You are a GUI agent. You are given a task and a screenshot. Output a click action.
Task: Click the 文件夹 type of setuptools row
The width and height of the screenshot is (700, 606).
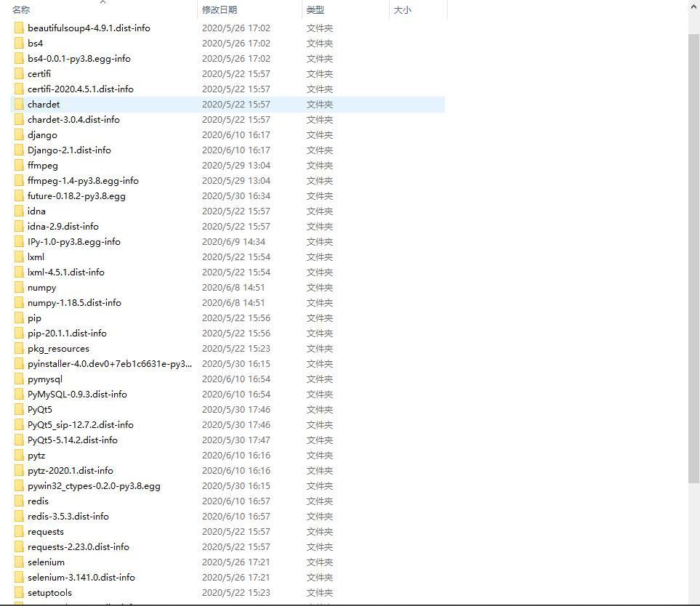pyautogui.click(x=320, y=593)
